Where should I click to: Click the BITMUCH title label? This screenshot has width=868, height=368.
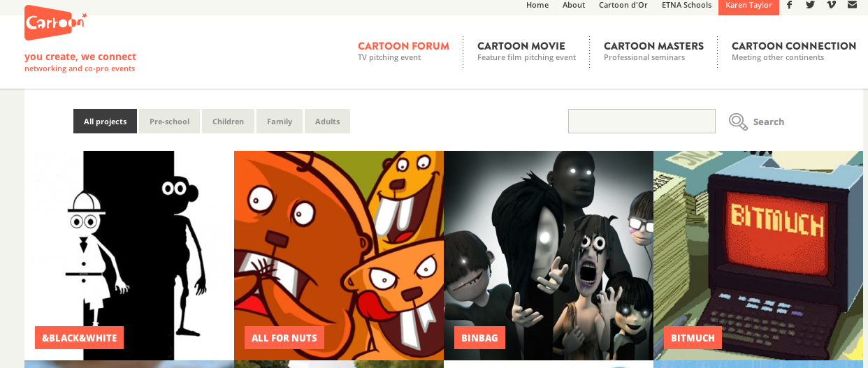693,338
